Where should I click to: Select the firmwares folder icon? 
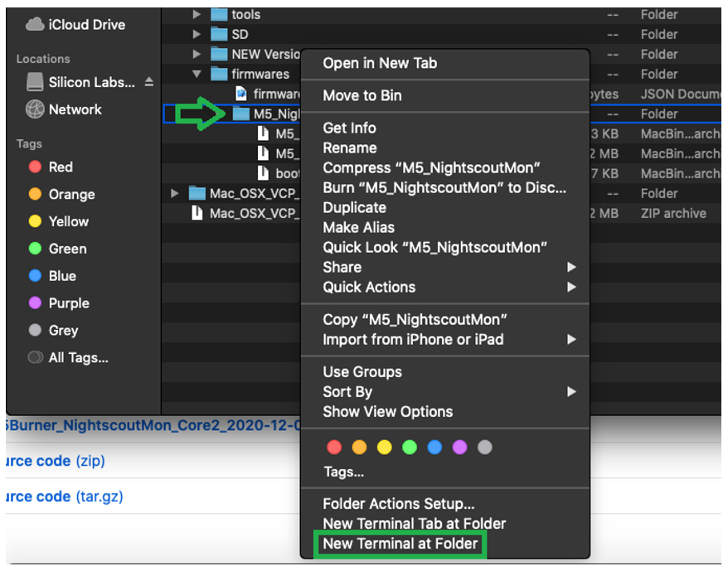click(x=219, y=75)
